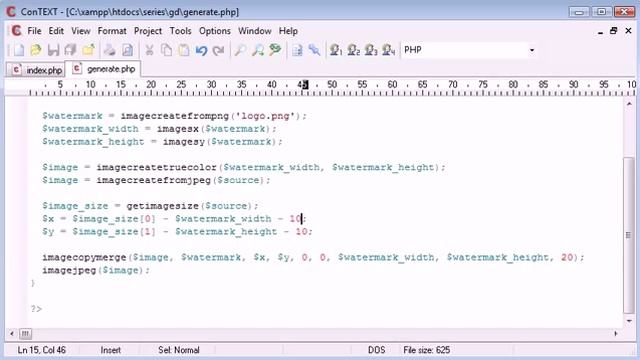The width and height of the screenshot is (640, 360).
Task: Copy the selection to the clipboard
Action: click(x=166, y=50)
